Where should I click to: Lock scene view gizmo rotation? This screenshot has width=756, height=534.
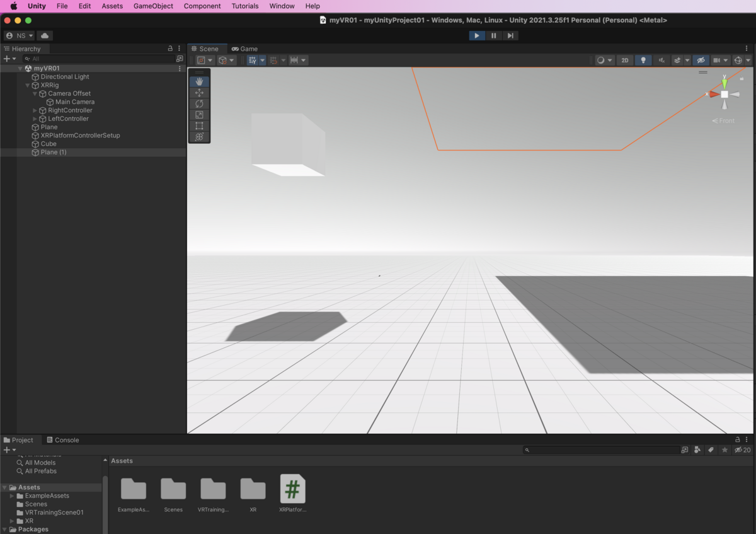pos(740,79)
